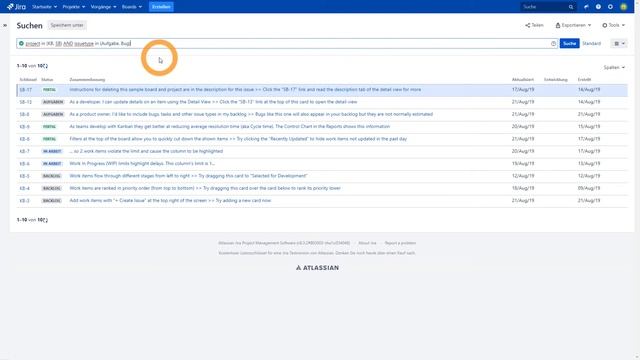The image size is (640, 360).
Task: Click the green JQL valid-query check icon
Action: click(21, 43)
